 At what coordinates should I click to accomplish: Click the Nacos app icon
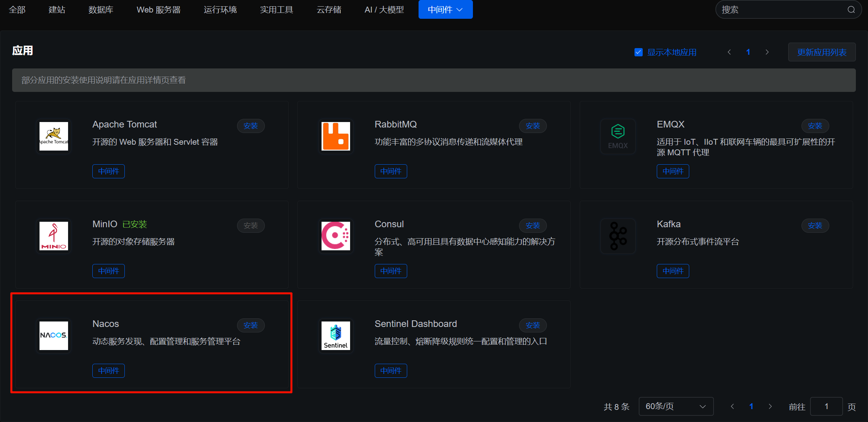coord(54,336)
